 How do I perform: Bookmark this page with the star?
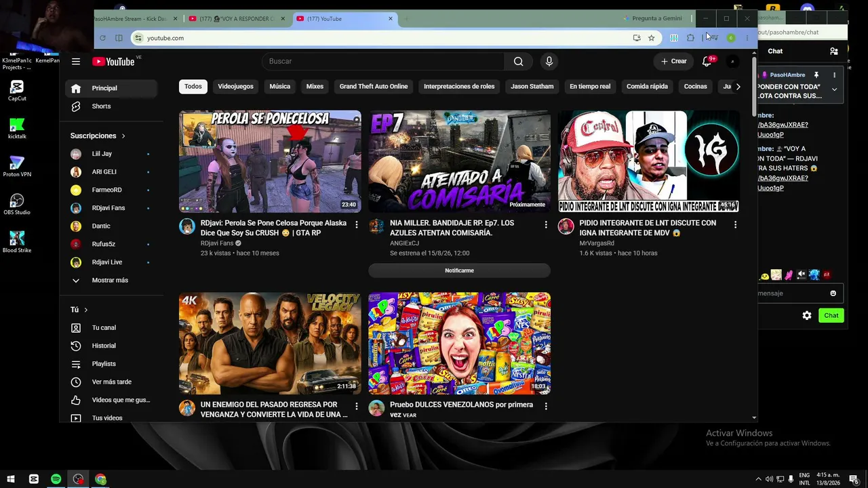pyautogui.click(x=652, y=38)
